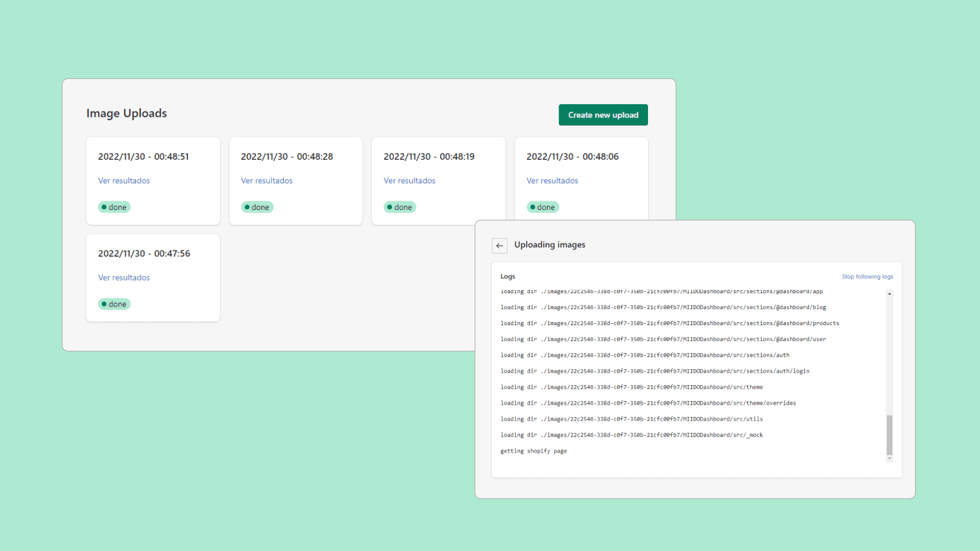Toggle log following via Stop following logs
Viewport: 980px width, 551px height.
click(x=867, y=276)
